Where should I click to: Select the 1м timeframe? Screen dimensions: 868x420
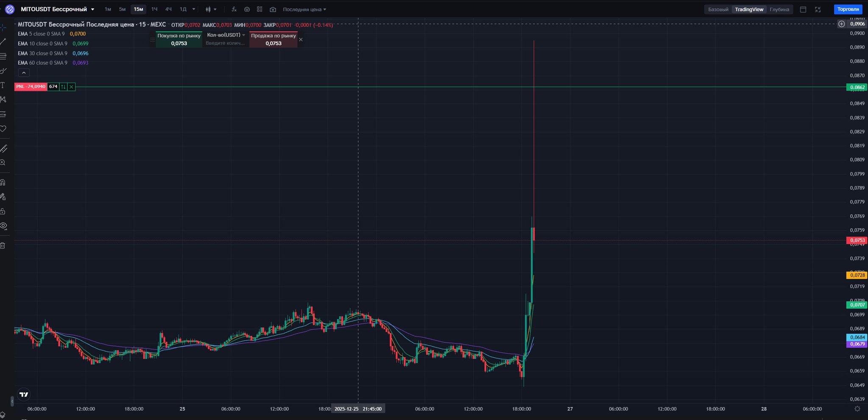point(108,9)
